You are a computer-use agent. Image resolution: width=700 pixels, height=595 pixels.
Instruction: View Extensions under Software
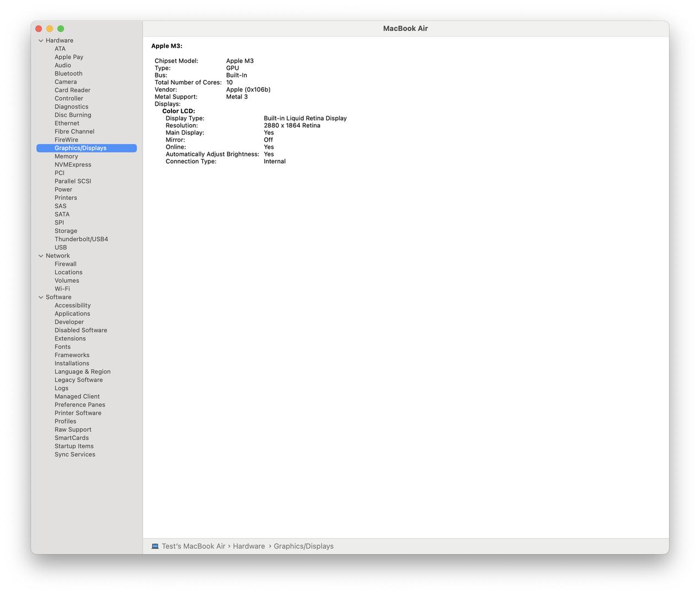tap(70, 338)
